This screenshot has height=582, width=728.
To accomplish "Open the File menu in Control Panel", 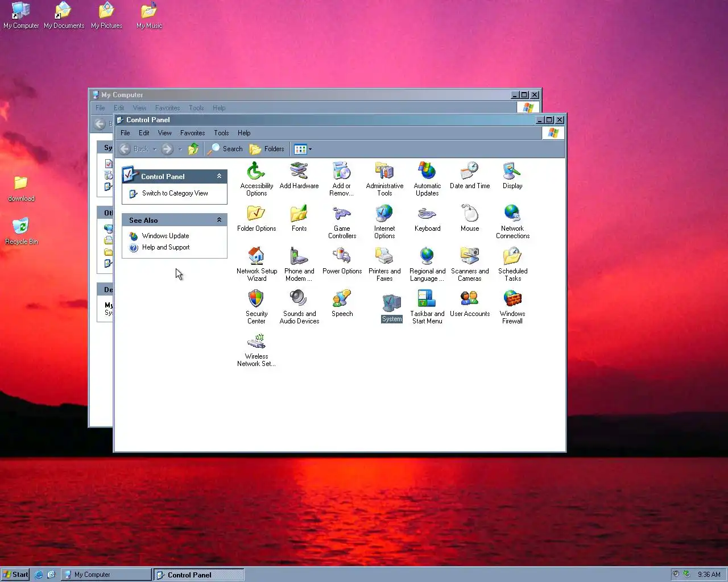I will pos(125,133).
